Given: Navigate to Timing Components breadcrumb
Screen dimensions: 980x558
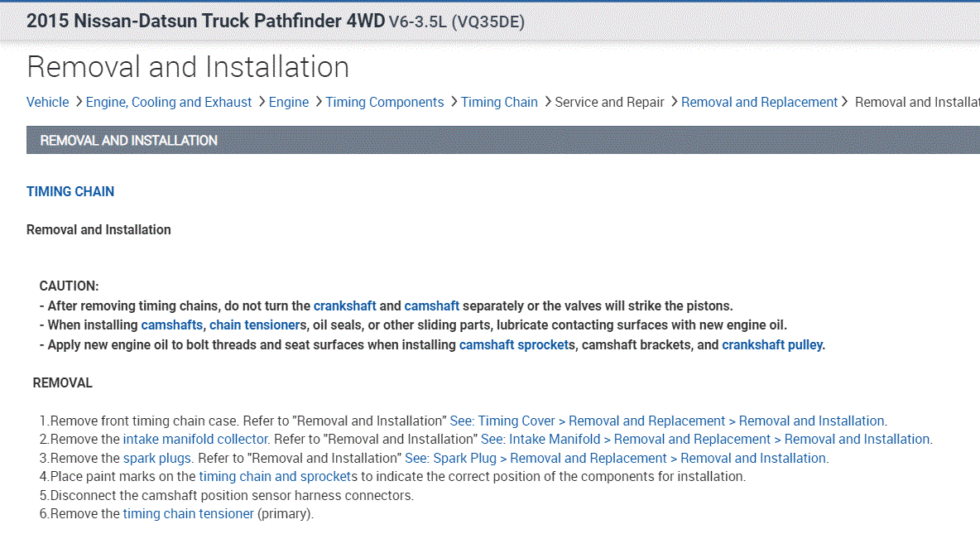Looking at the screenshot, I should pyautogui.click(x=385, y=103).
